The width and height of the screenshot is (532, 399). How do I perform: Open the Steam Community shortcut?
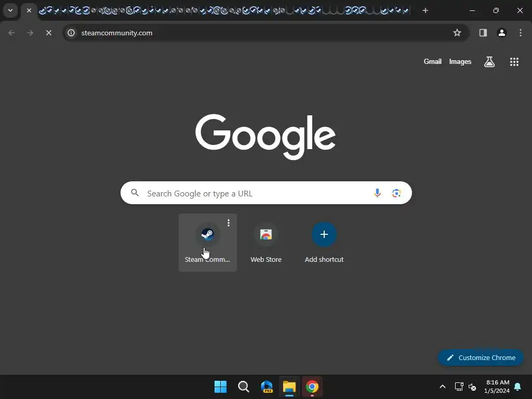pyautogui.click(x=208, y=242)
